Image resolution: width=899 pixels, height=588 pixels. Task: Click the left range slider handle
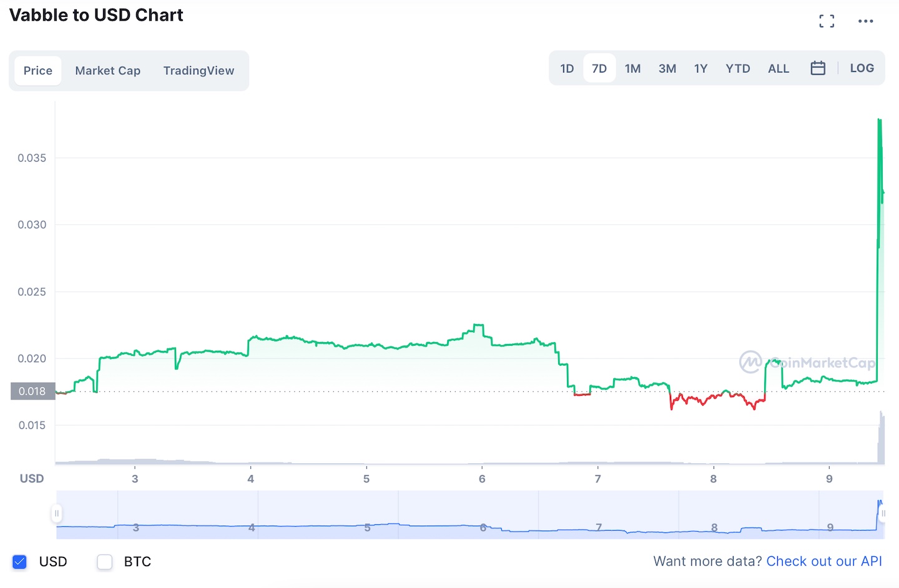(57, 514)
